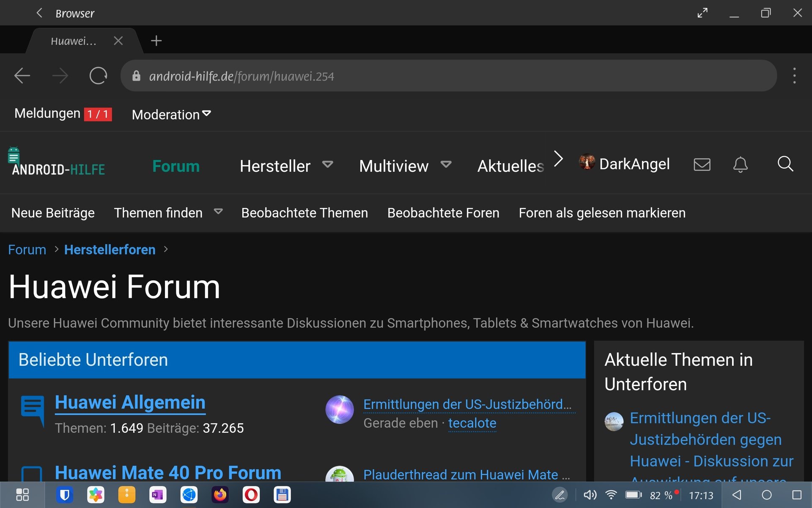Open Meldungen reports link
812x508 pixels.
[x=63, y=113]
